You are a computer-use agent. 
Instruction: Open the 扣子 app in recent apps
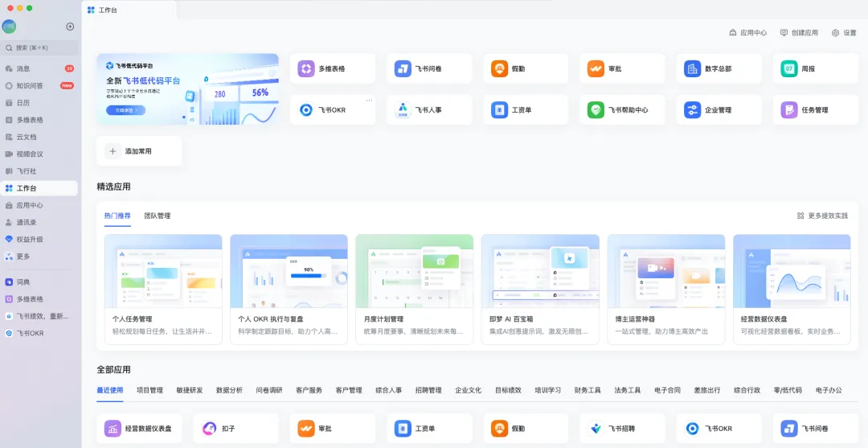point(235,429)
